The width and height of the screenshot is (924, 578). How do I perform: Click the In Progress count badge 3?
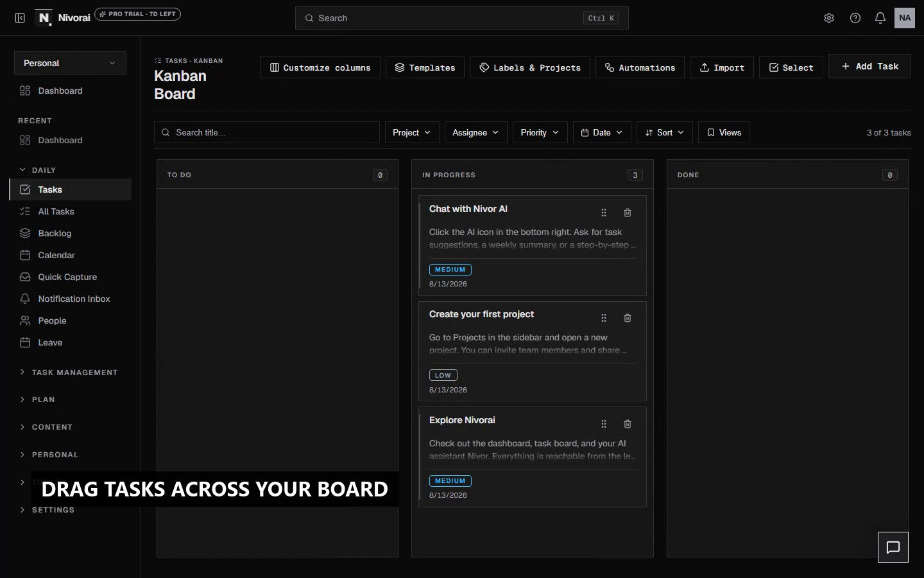pos(635,175)
